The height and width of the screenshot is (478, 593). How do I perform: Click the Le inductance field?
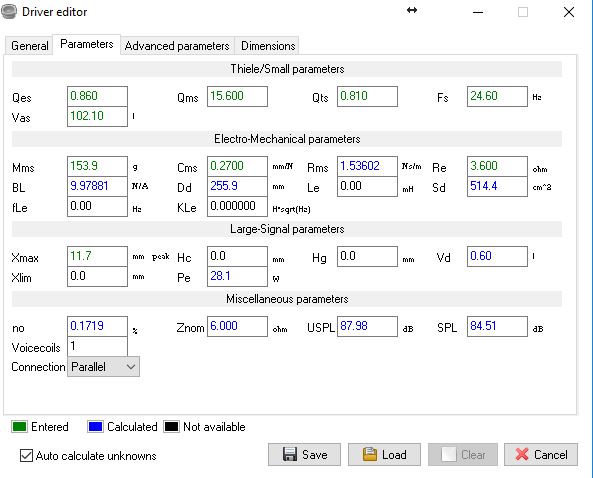367,186
